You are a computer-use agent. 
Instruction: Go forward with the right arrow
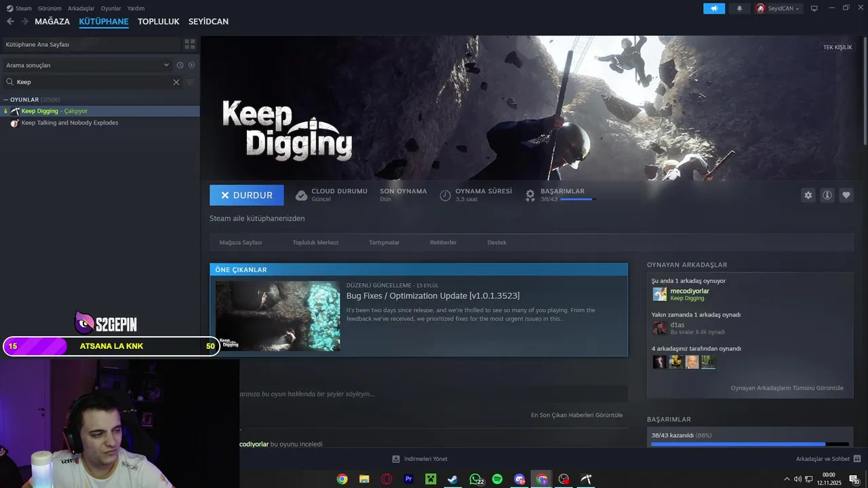pos(24,21)
